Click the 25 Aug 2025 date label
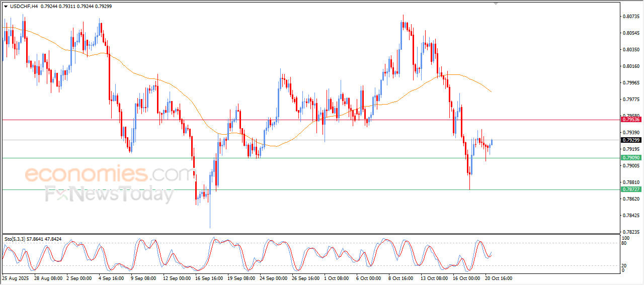Viewport: 644px width, 285px height. 15,277
